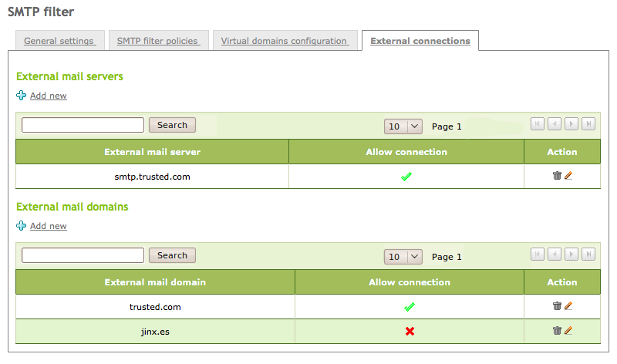This screenshot has width=617, height=364.
Task: Open SMTP filter policies tab
Action: [x=157, y=41]
